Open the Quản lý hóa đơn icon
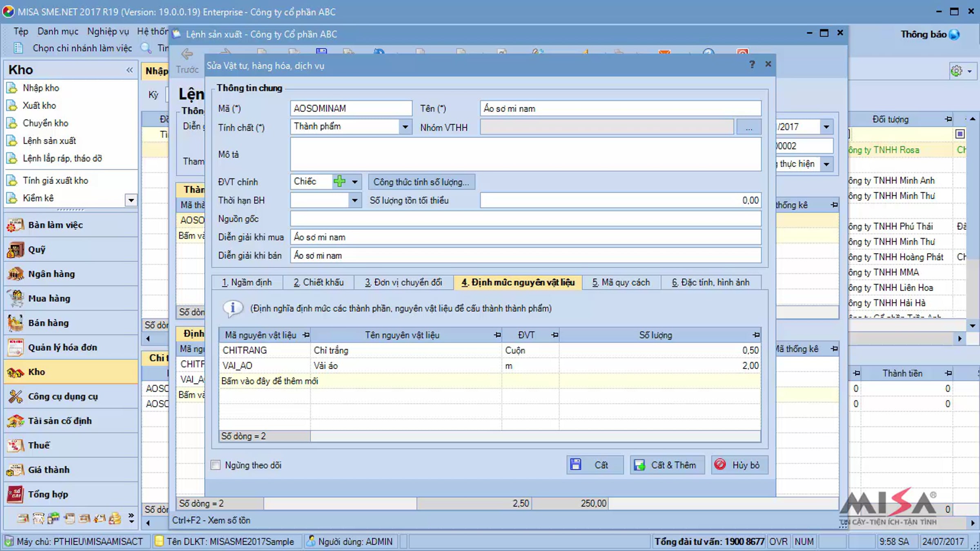The width and height of the screenshot is (980, 551). [x=16, y=347]
